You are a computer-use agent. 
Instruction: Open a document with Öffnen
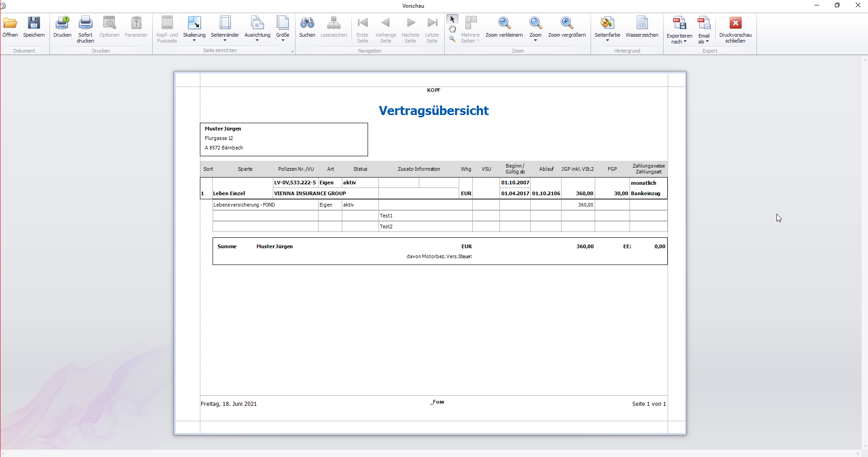10,27
